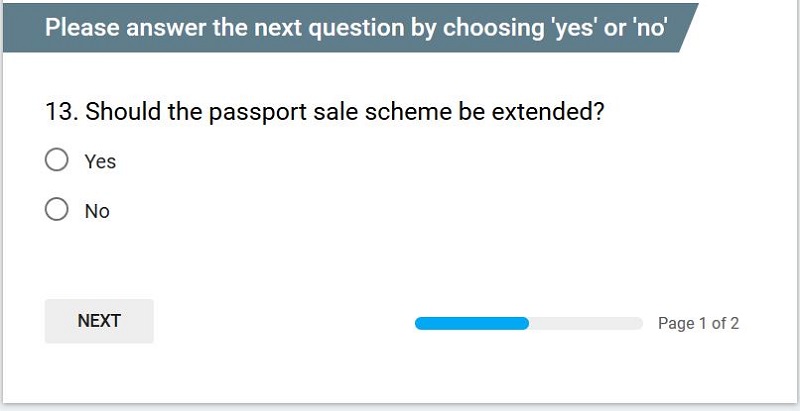Image resolution: width=800 pixels, height=411 pixels.
Task: Click the right end of progress bar track
Action: click(637, 323)
